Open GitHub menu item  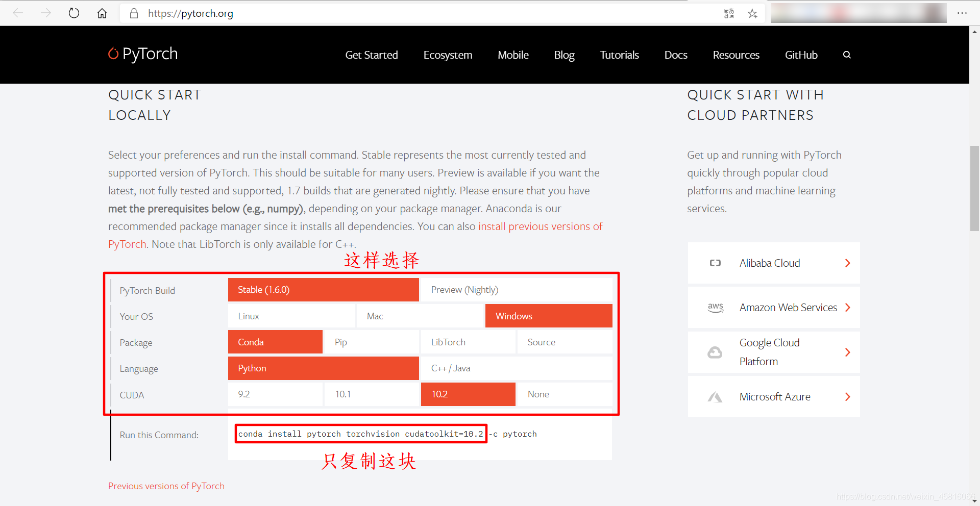coord(801,55)
